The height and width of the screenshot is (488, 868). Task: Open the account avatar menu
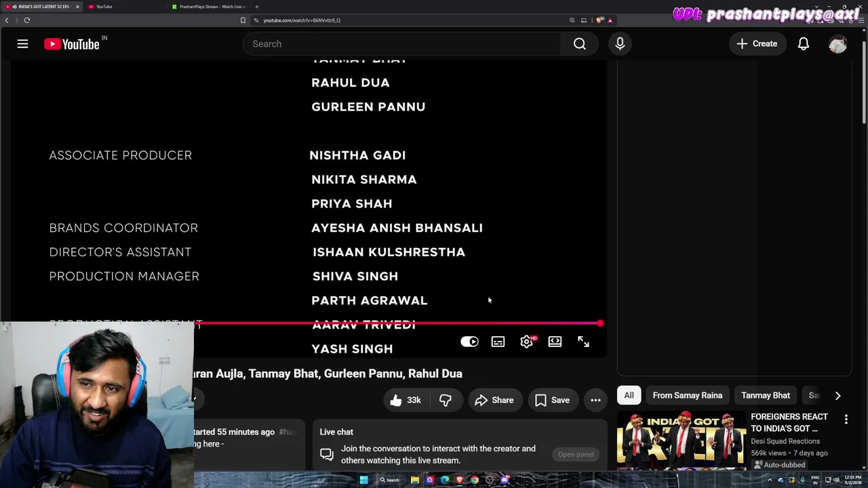[x=837, y=44]
